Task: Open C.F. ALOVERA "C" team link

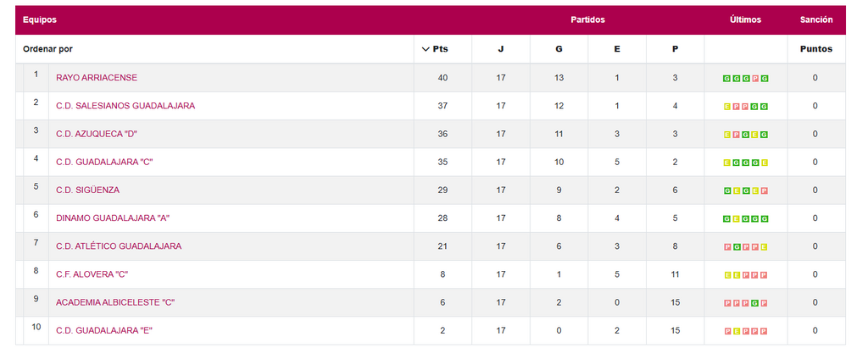Action: [92, 274]
